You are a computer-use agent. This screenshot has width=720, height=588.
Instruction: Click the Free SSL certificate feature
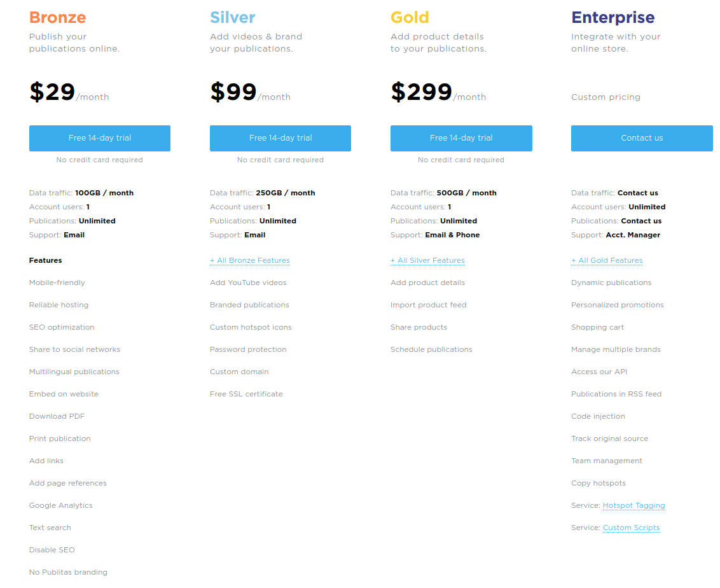246,394
